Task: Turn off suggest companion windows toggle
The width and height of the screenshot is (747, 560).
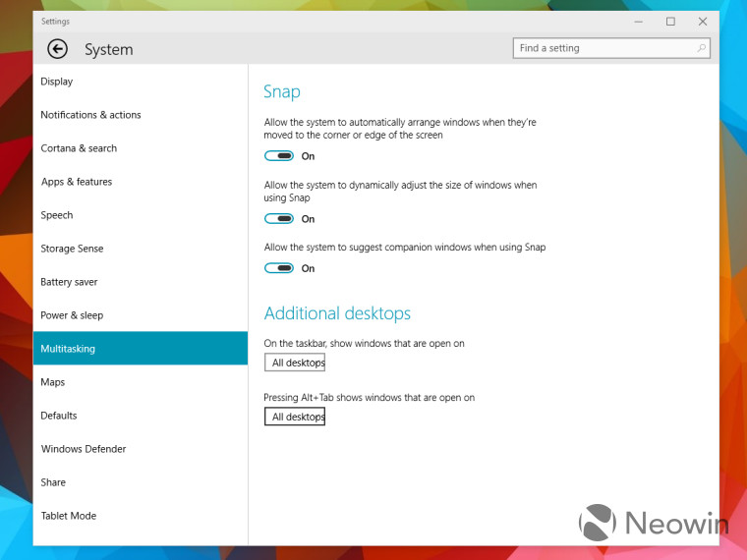Action: (279, 268)
